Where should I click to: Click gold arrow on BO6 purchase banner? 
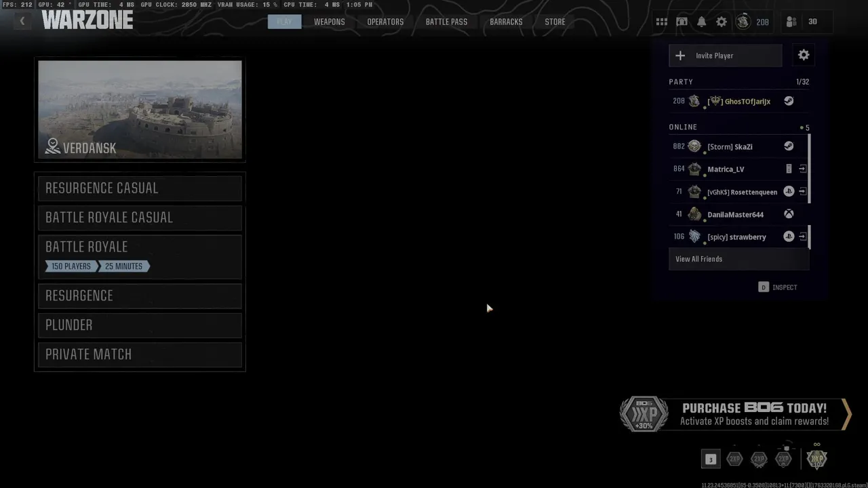(x=846, y=414)
